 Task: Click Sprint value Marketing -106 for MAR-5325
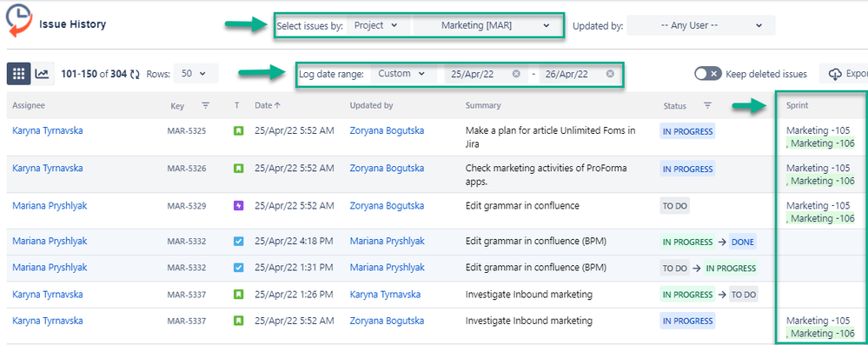point(823,143)
